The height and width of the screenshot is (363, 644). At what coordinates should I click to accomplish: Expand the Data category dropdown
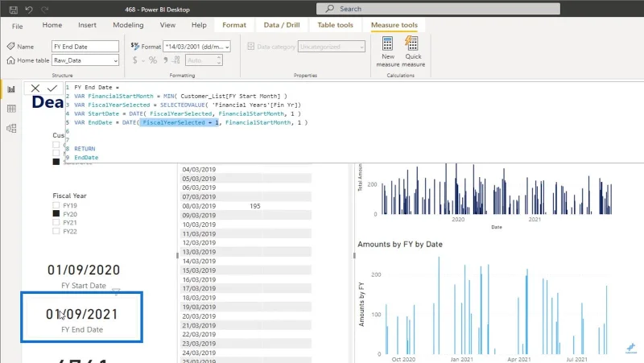[332, 47]
